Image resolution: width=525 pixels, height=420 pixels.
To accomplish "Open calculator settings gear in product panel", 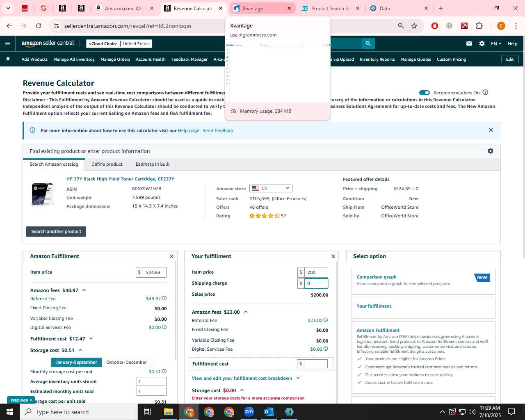I will (x=491, y=151).
